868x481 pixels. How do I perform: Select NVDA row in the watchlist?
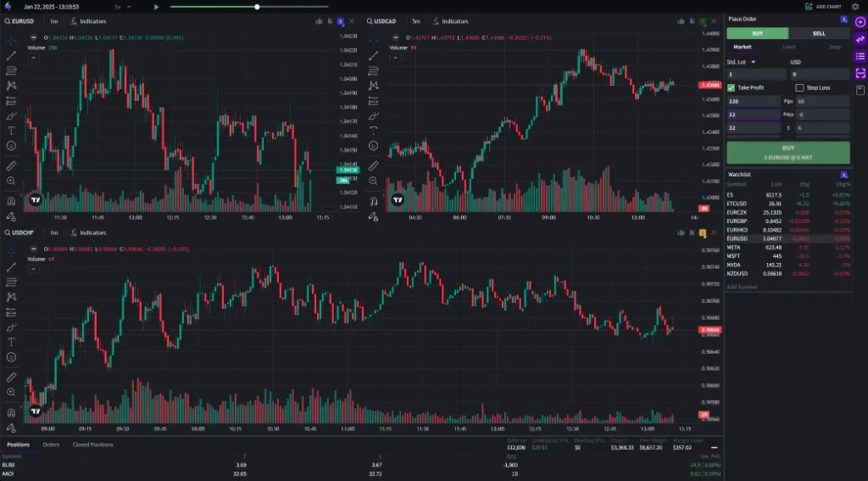tap(788, 265)
